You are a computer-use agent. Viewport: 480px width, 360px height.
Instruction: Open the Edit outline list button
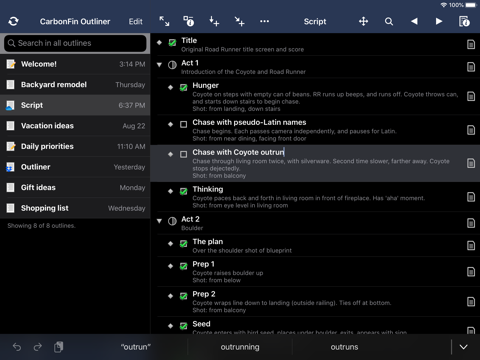pos(135,22)
